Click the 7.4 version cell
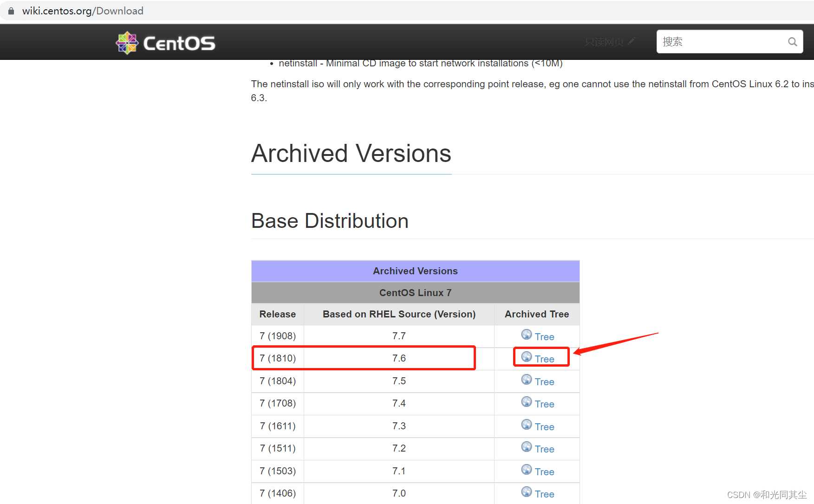Viewport: 814px width, 504px height. pos(399,403)
